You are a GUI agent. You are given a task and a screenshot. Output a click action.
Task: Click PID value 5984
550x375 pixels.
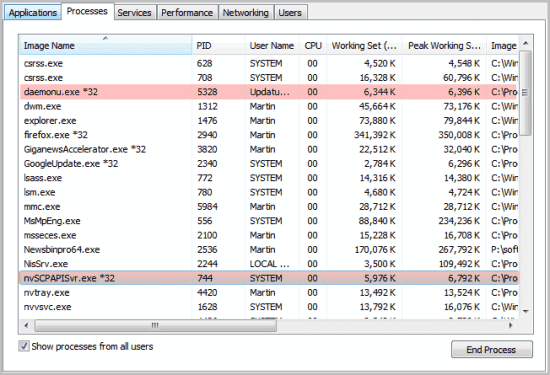click(x=207, y=207)
